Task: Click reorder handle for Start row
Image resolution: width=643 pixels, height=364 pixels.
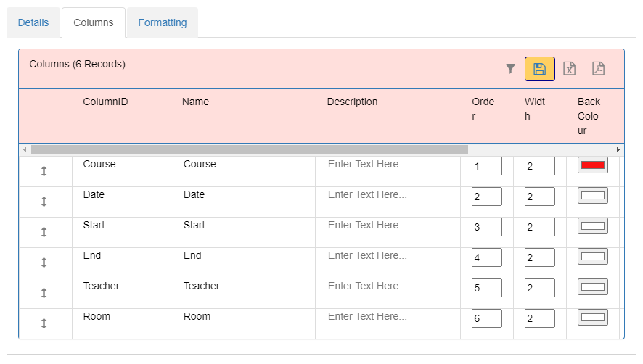Action: point(44,232)
